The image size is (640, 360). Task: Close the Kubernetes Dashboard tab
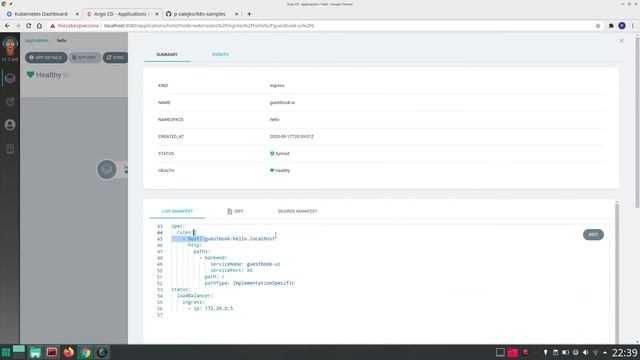[77, 14]
